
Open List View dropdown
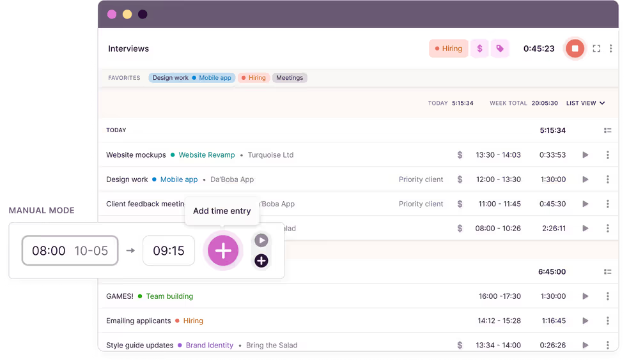[x=586, y=103]
